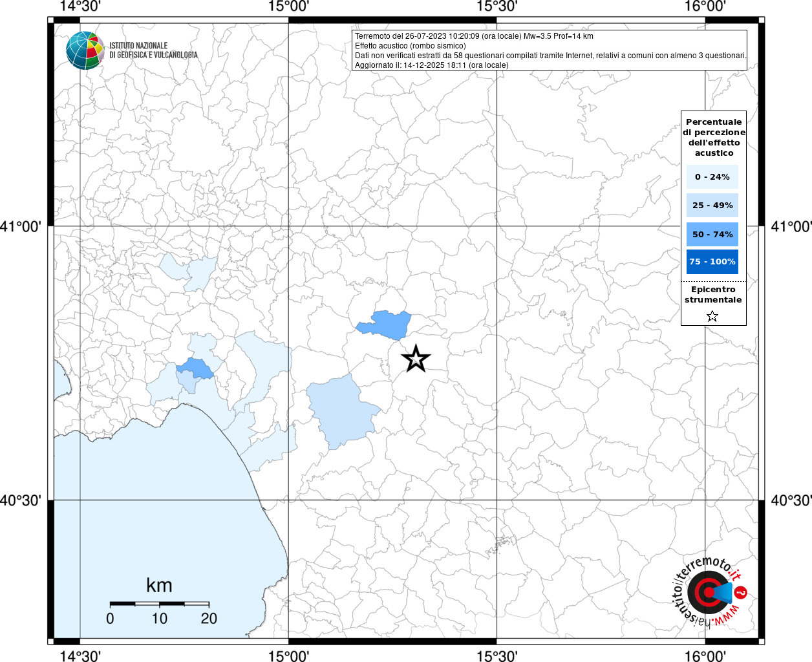The height and width of the screenshot is (662, 812).
Task: Click the top 14°30' longitude label
Action: point(80,6)
